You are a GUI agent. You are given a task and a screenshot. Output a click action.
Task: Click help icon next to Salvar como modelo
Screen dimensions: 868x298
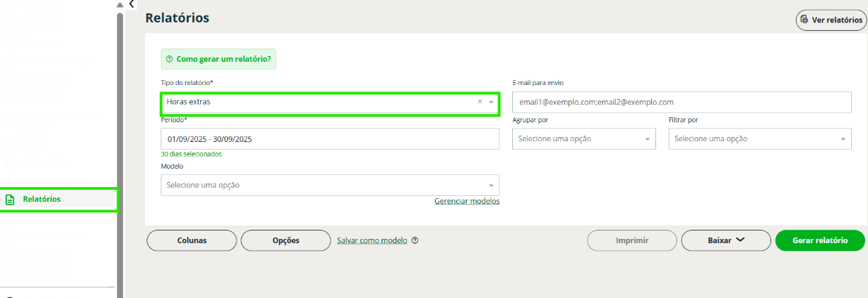[x=415, y=240]
